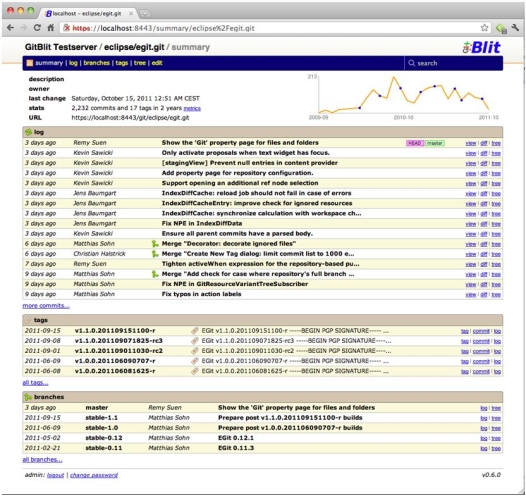
Task: Reload the page with the refresh icon
Action: click(x=37, y=28)
